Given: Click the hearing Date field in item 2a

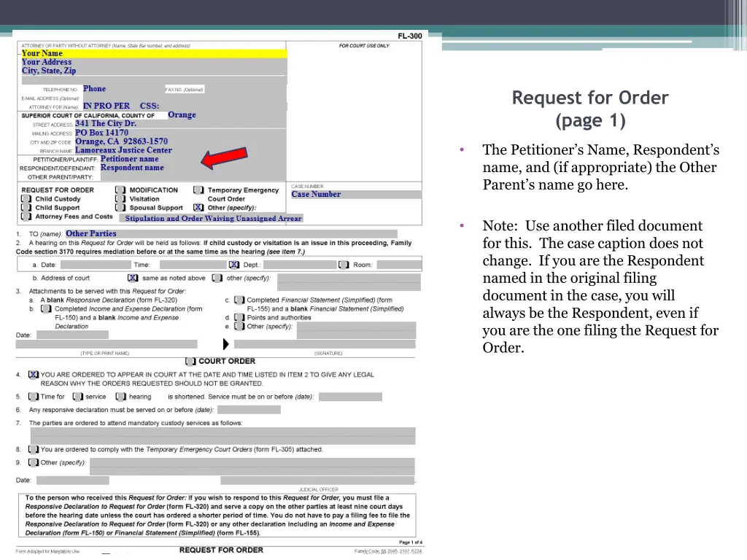Looking at the screenshot, I should click(x=96, y=265).
